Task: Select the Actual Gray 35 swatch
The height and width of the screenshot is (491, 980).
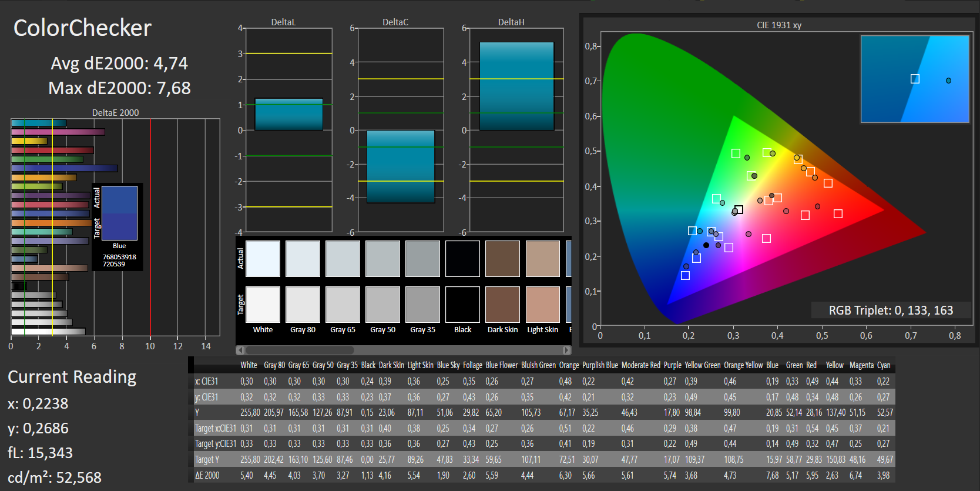Action: (x=422, y=259)
